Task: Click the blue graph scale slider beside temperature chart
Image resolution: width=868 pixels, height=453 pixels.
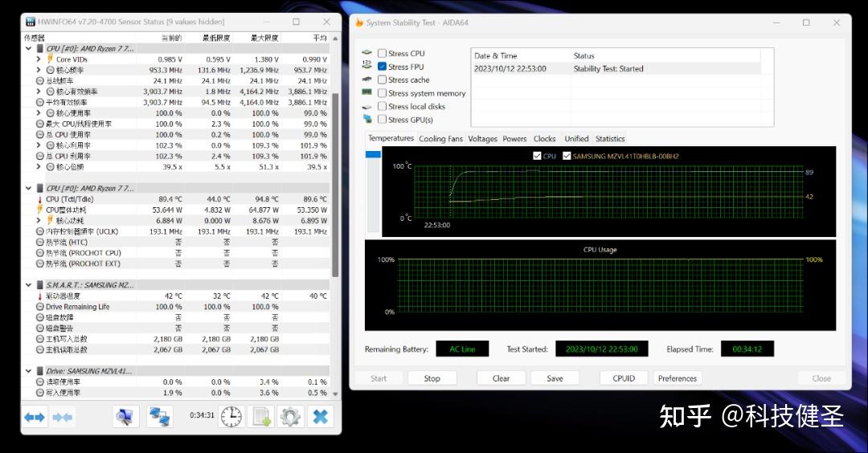Action: 373,154
